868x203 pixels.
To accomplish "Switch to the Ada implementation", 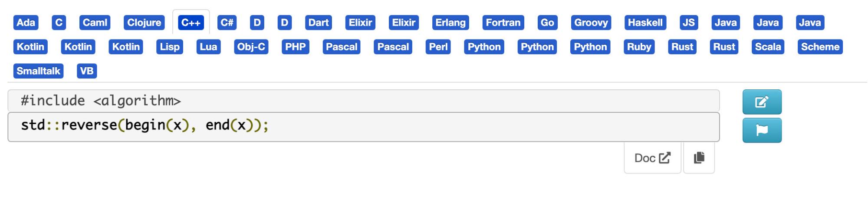I will point(26,23).
